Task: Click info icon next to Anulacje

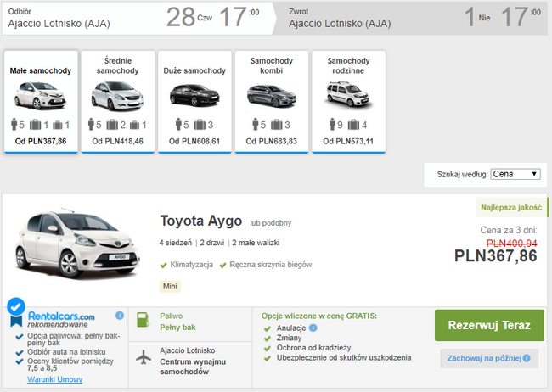Action: click(313, 328)
